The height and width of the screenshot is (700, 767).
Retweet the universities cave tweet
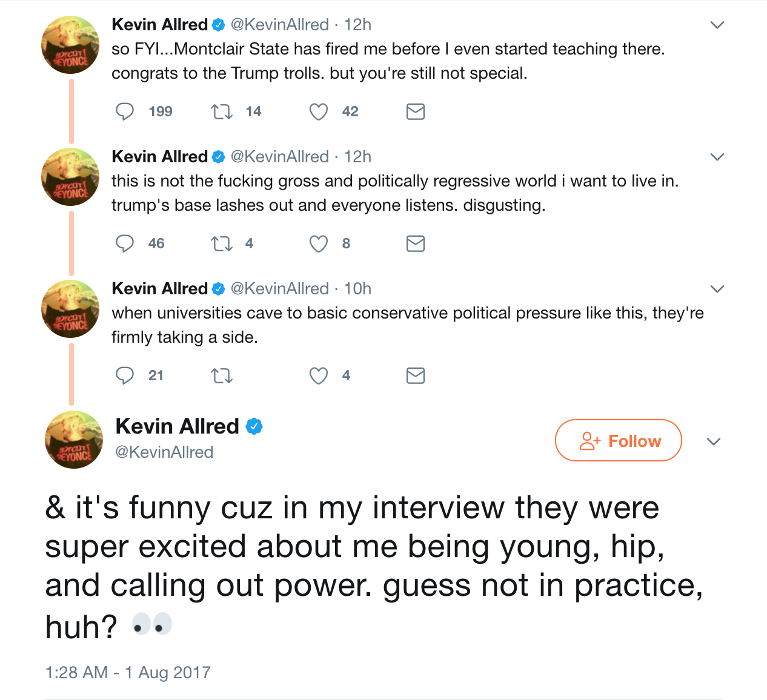coord(222,375)
